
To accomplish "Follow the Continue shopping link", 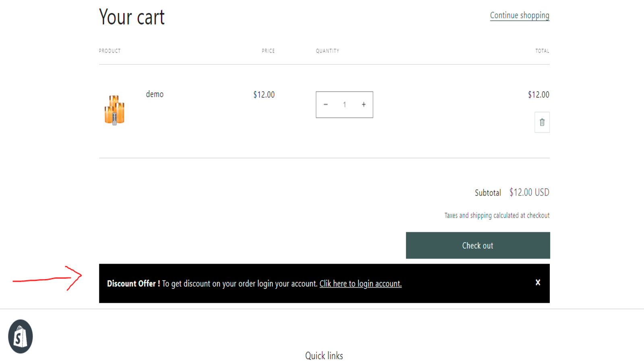I will click(x=519, y=15).
